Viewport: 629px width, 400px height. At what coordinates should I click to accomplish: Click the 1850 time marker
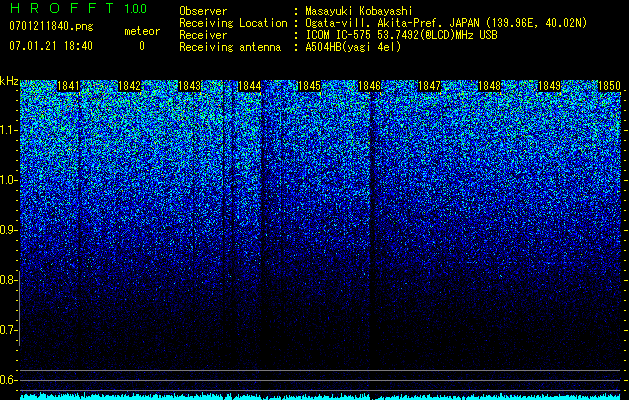609,86
